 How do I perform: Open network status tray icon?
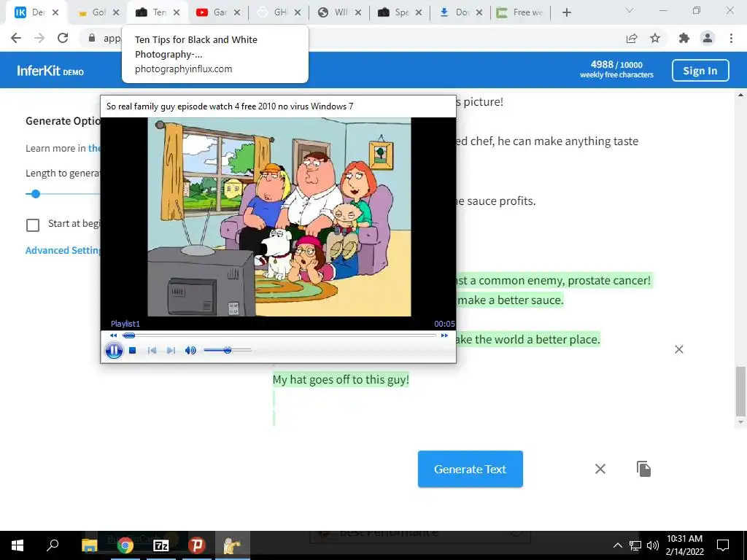point(635,545)
